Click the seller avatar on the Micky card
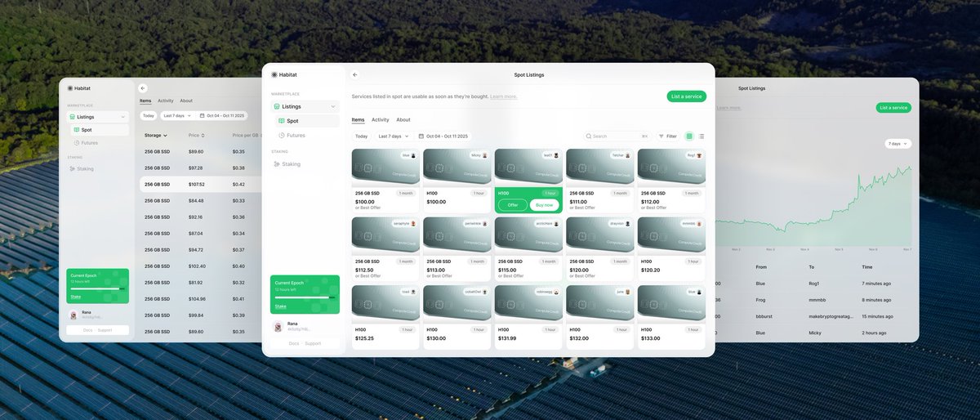Image resolution: width=980 pixels, height=420 pixels. 485,155
